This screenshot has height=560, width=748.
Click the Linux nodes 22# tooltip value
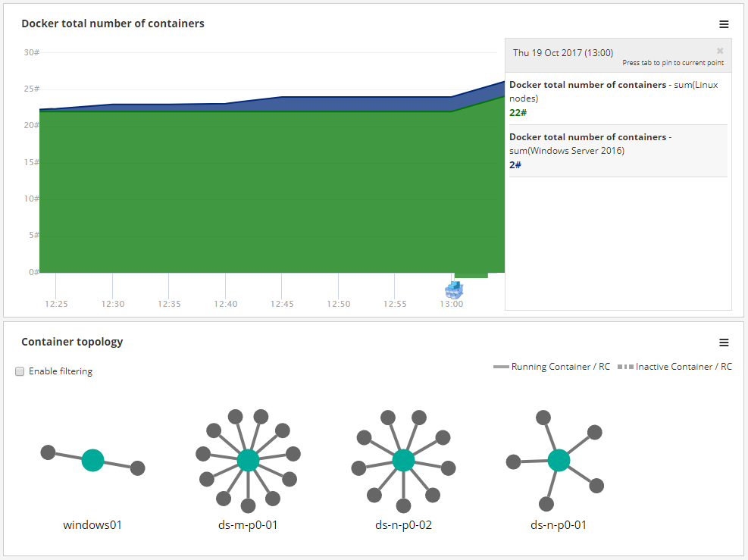click(518, 113)
